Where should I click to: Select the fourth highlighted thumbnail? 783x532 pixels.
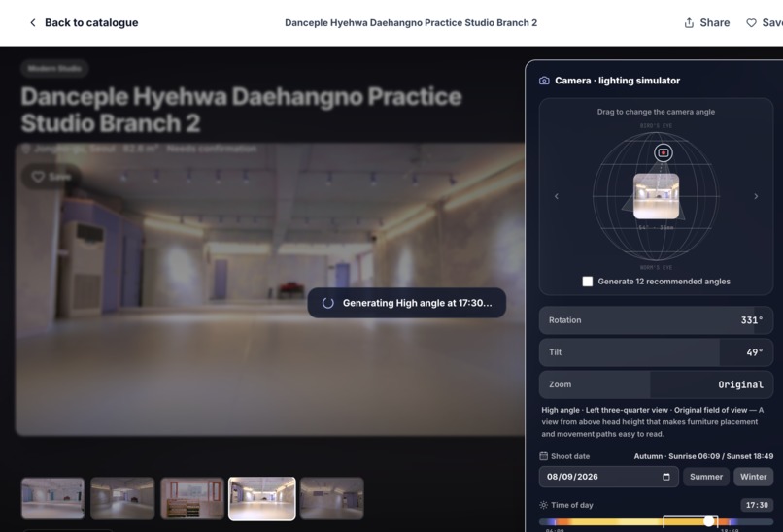click(x=262, y=499)
